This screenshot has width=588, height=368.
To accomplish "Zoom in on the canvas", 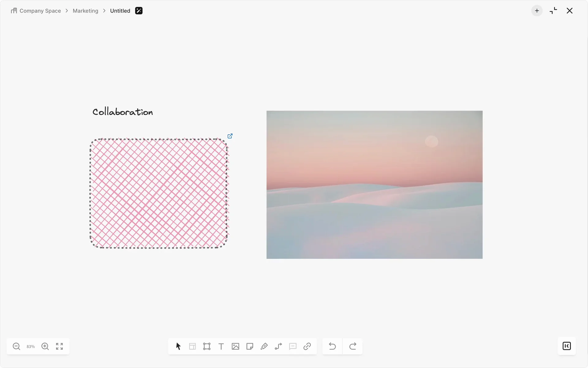I will (45, 346).
